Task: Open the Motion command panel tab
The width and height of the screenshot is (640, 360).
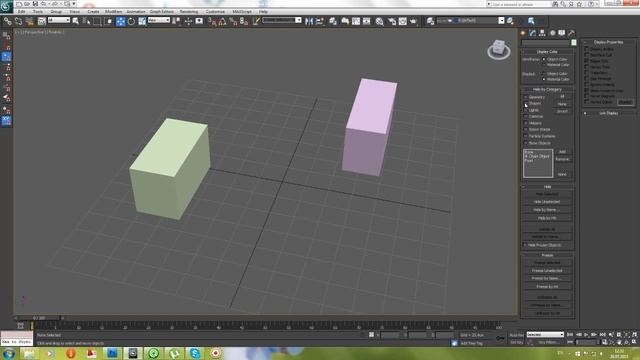Action: 552,33
